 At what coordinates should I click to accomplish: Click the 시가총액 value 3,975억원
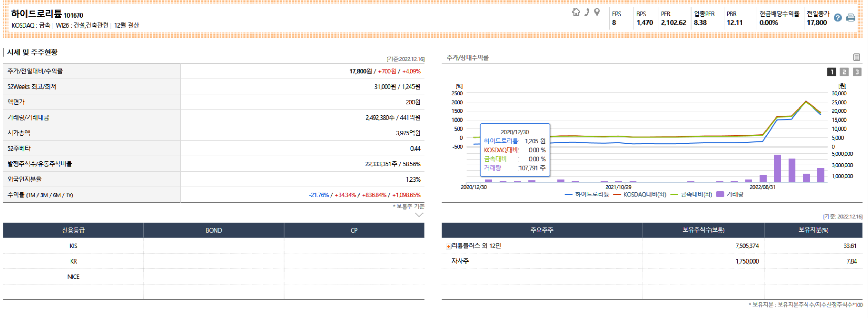[x=408, y=133]
